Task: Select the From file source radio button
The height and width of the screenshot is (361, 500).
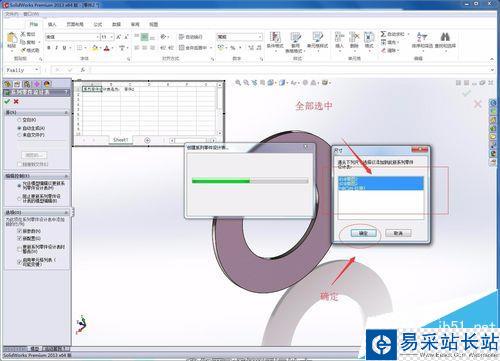Action: (19, 135)
